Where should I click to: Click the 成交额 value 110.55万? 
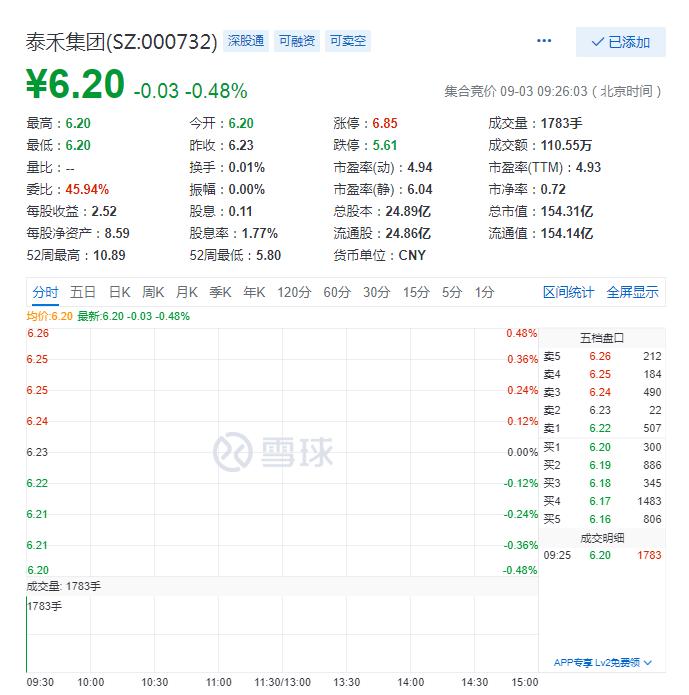[566, 145]
